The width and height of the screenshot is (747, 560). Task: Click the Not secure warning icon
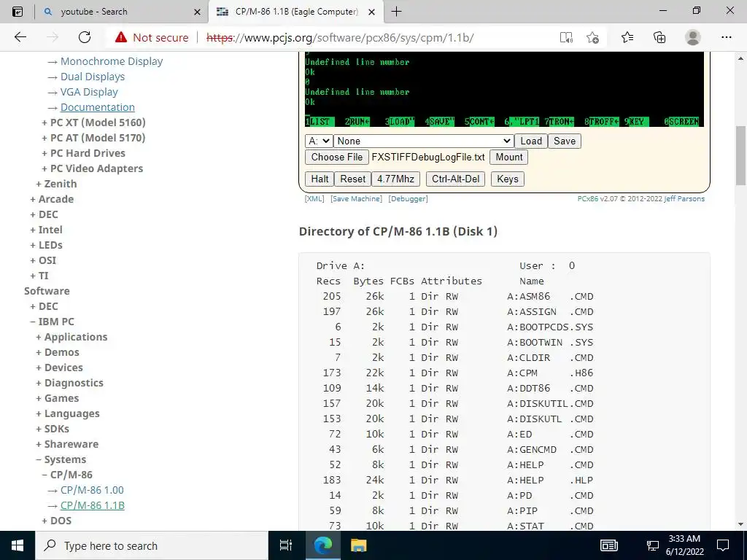click(x=121, y=37)
